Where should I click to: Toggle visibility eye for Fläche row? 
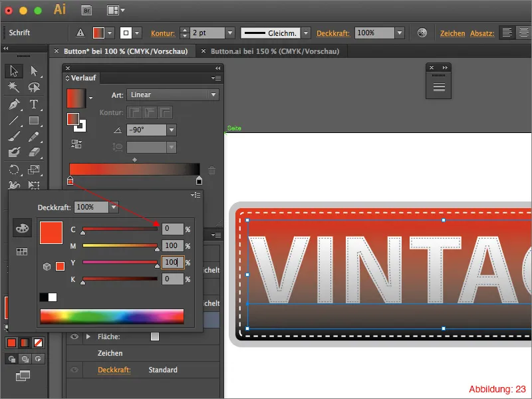[x=74, y=336]
